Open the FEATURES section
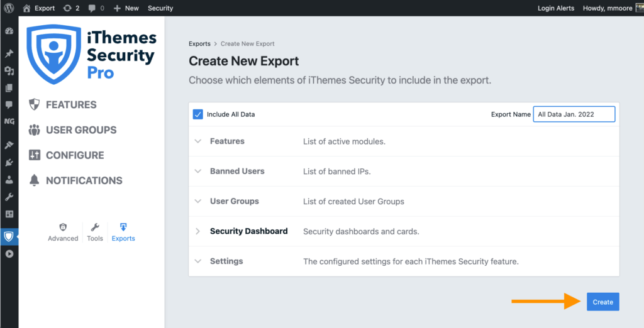 pos(71,105)
